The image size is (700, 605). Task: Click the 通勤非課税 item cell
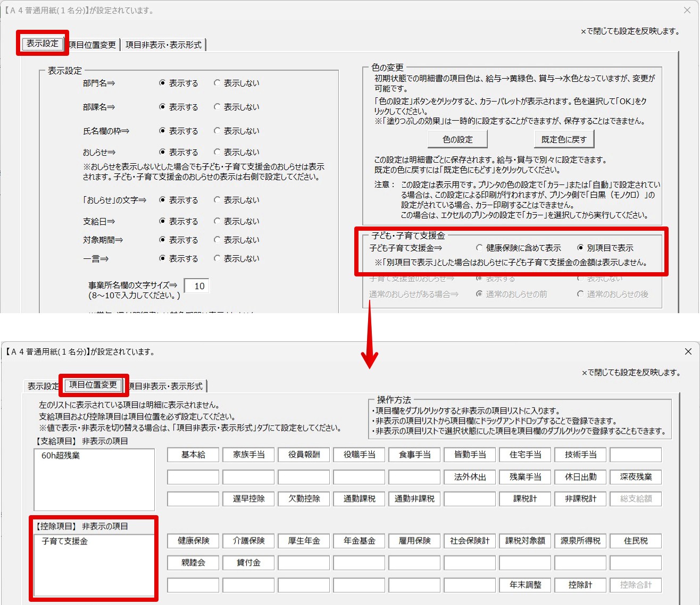(x=414, y=499)
